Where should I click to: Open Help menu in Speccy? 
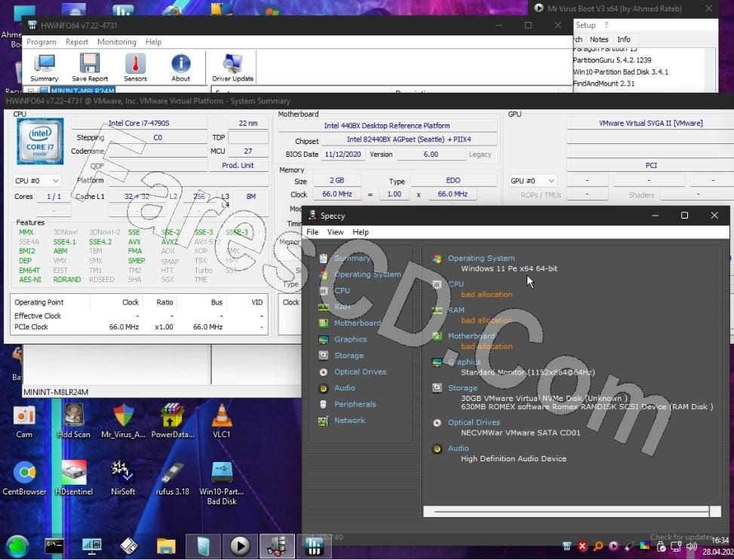tap(361, 232)
